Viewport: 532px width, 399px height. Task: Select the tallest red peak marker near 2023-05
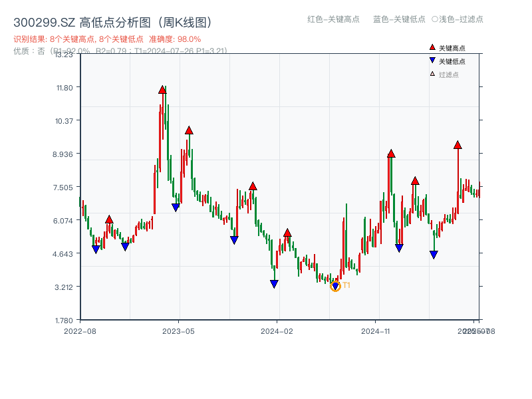162,88
